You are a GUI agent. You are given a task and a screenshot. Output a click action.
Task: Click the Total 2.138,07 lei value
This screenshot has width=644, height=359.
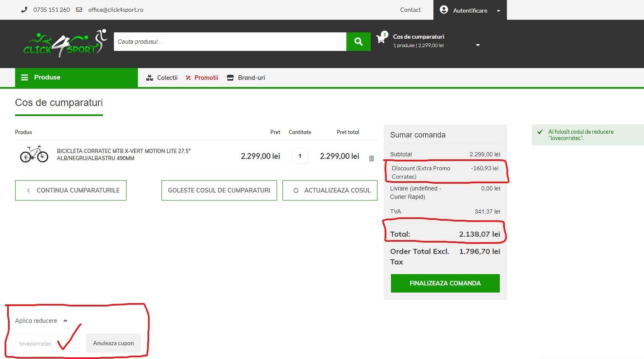(x=480, y=234)
